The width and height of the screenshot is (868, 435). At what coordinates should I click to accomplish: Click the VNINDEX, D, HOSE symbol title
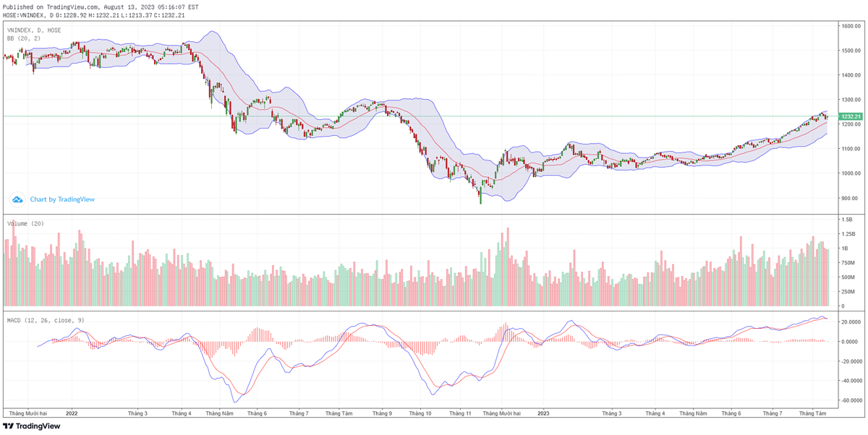click(x=34, y=30)
